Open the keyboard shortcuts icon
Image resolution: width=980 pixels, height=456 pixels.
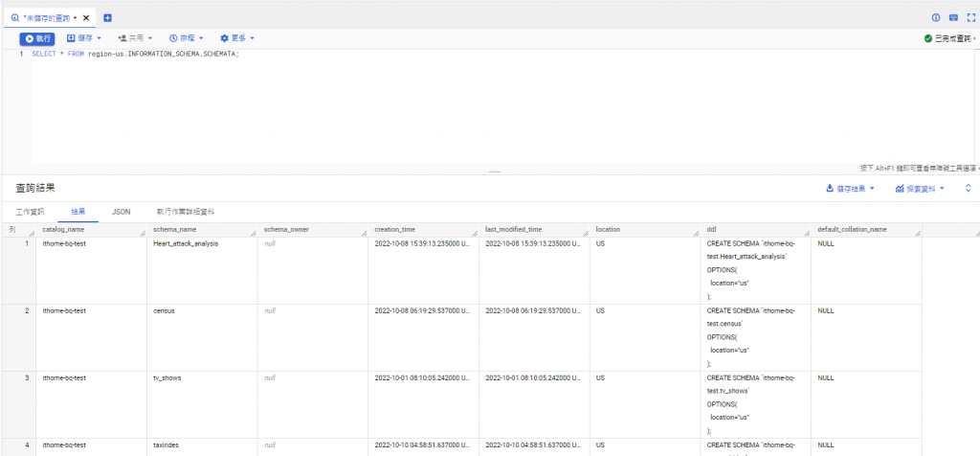click(x=954, y=18)
